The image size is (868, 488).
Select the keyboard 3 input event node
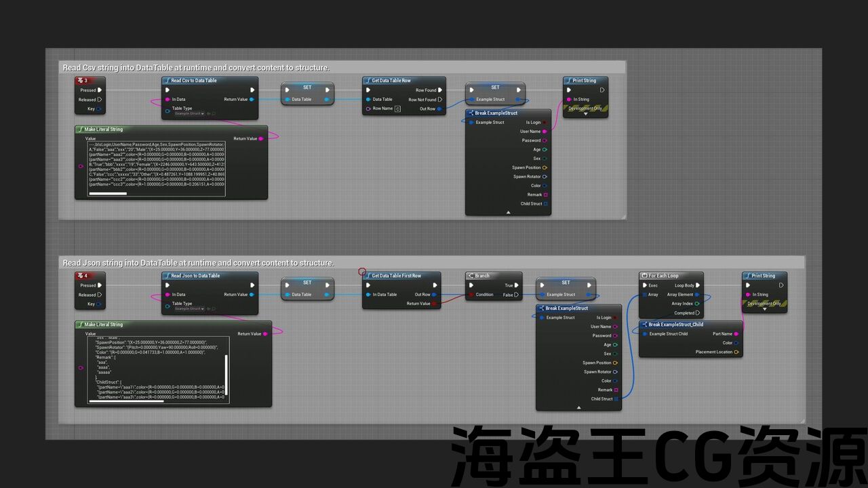pyautogui.click(x=90, y=81)
